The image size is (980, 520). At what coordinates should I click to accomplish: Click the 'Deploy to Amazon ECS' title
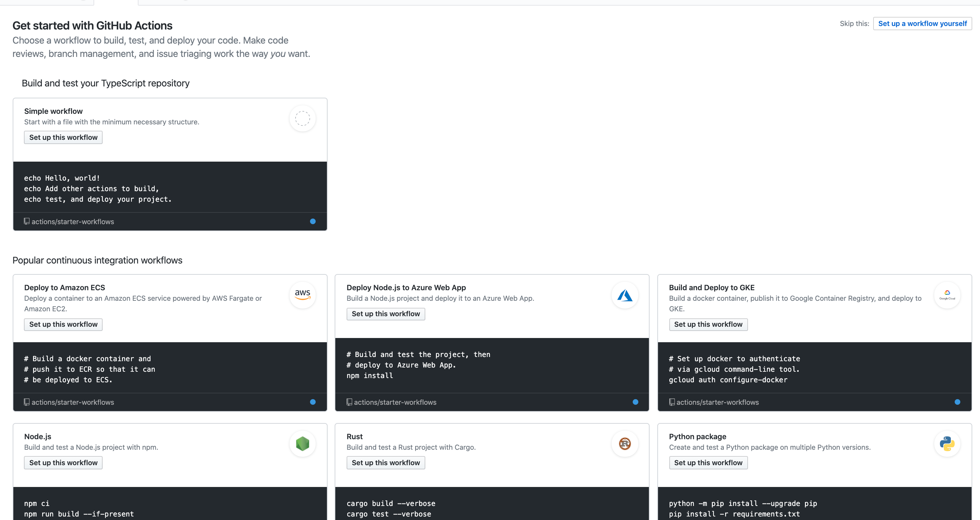coord(65,287)
